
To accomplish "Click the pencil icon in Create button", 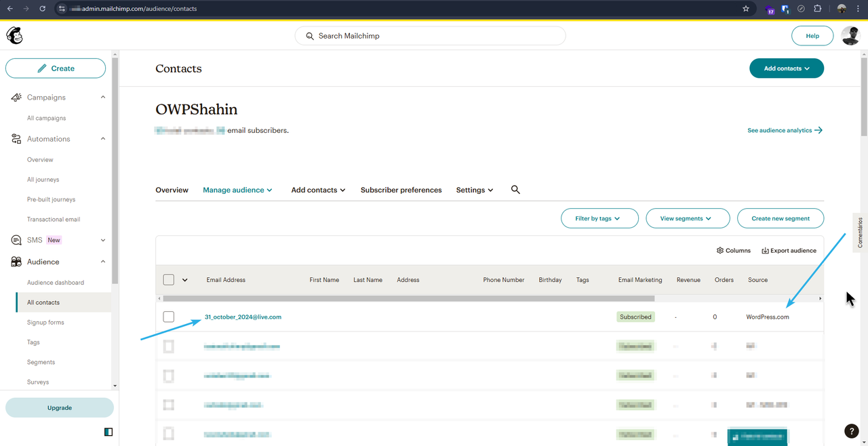I will [42, 68].
